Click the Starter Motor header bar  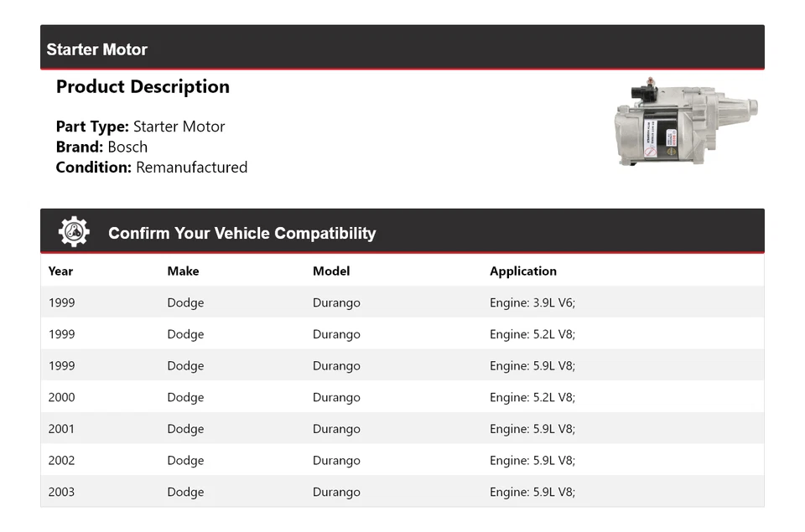coord(402,49)
